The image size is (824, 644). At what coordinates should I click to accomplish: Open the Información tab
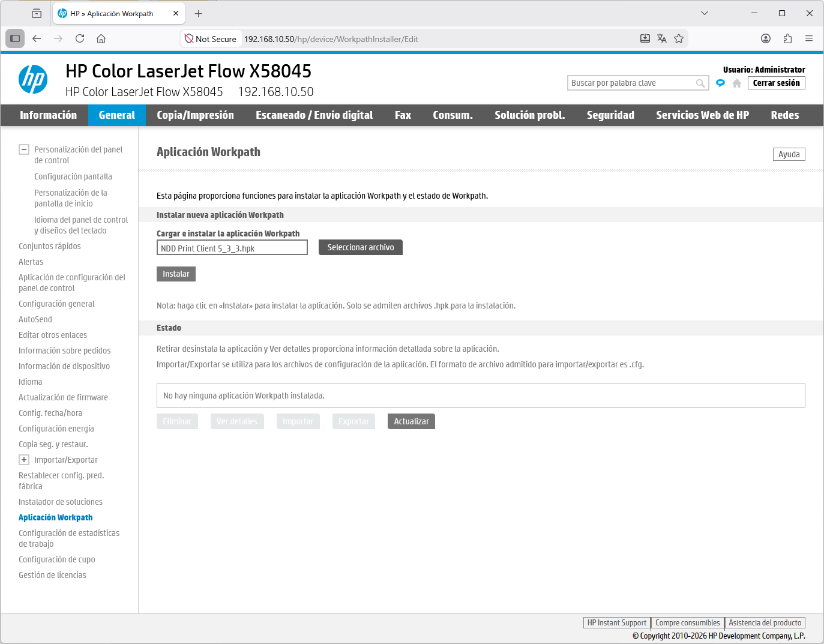(48, 115)
